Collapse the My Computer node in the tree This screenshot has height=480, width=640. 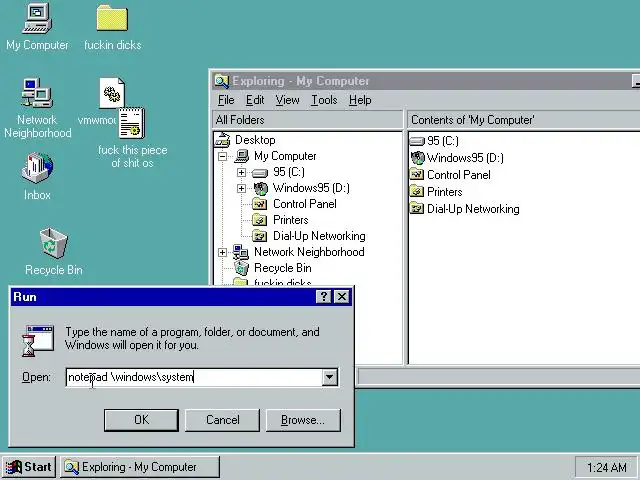222,156
